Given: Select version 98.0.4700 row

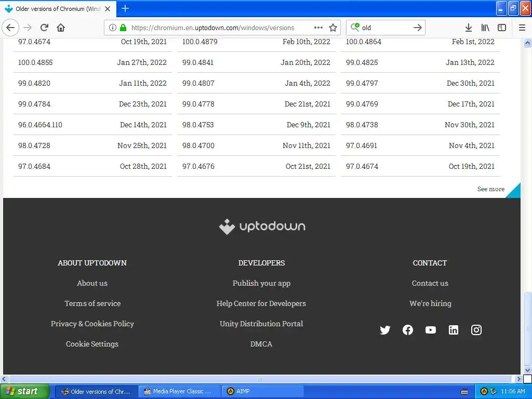Looking at the screenshot, I should click(256, 145).
